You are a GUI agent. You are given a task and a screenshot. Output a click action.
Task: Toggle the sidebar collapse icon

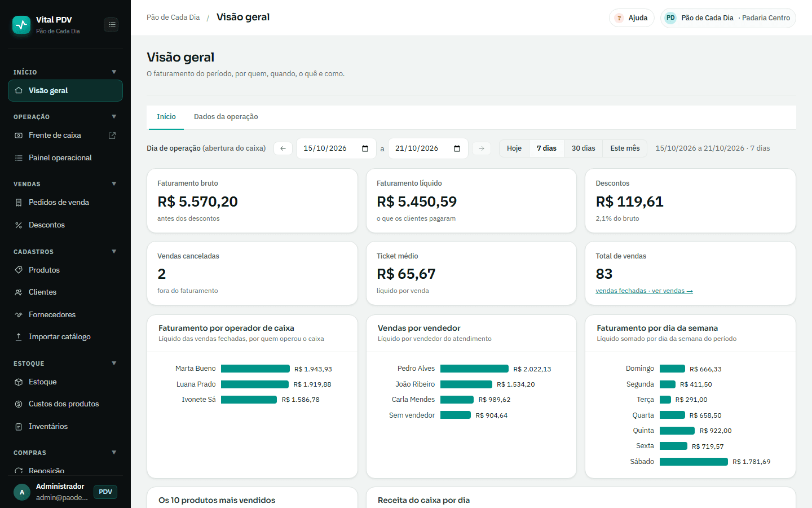(112, 25)
